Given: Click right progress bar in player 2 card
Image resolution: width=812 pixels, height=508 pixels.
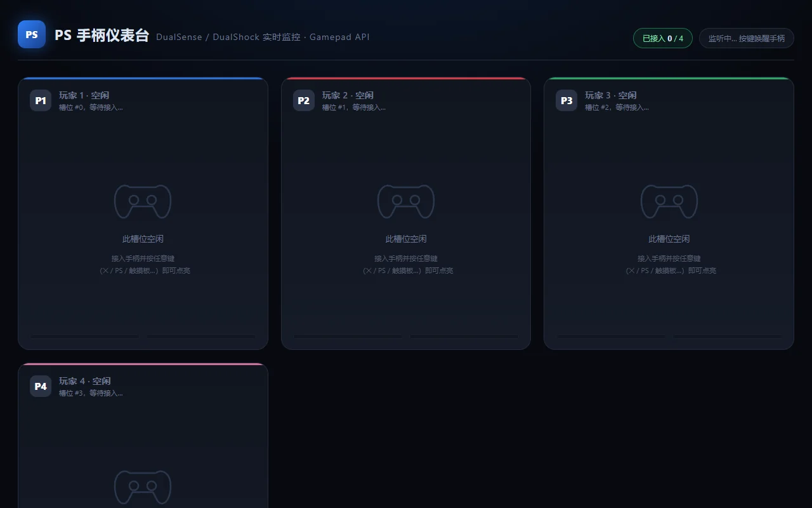Looking at the screenshot, I should click(464, 337).
